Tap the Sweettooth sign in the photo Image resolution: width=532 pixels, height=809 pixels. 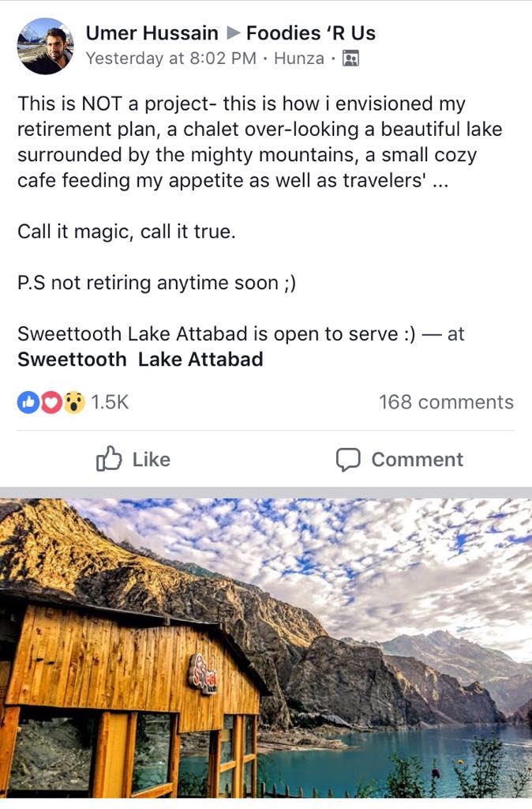(203, 674)
